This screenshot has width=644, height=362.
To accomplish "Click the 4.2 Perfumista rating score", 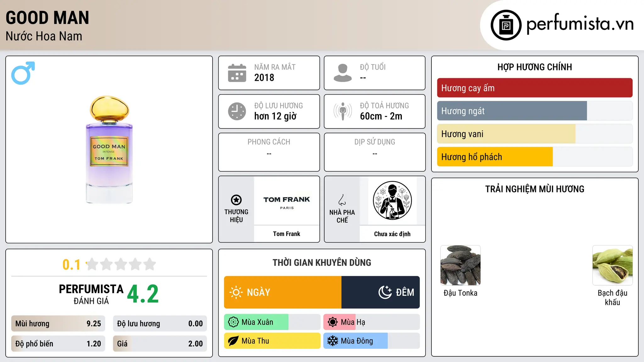I will click(143, 294).
